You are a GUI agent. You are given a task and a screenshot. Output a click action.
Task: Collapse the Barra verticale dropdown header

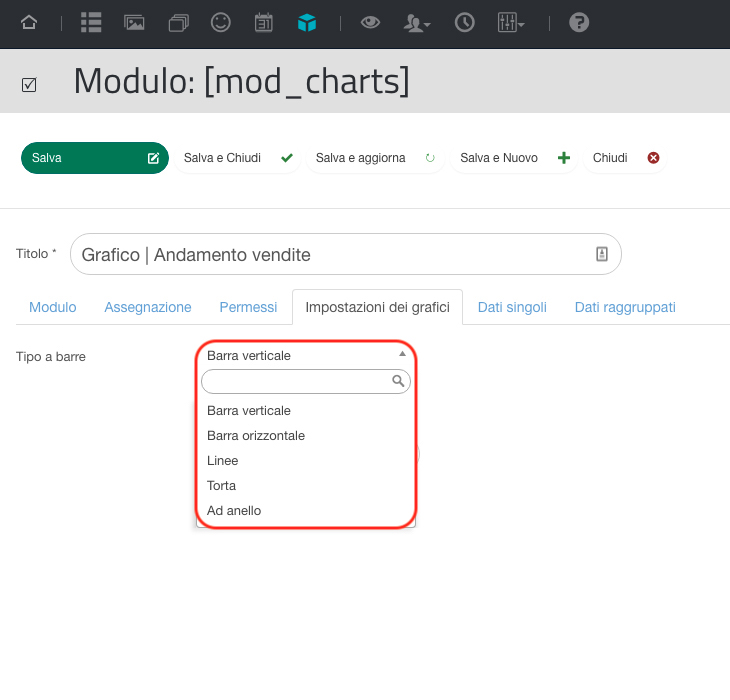pyautogui.click(x=306, y=356)
